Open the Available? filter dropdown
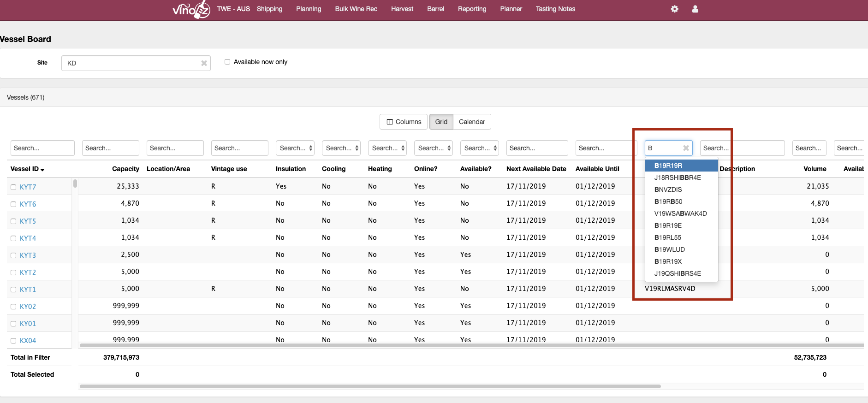Image resolution: width=868 pixels, height=403 pixels. [x=480, y=148]
